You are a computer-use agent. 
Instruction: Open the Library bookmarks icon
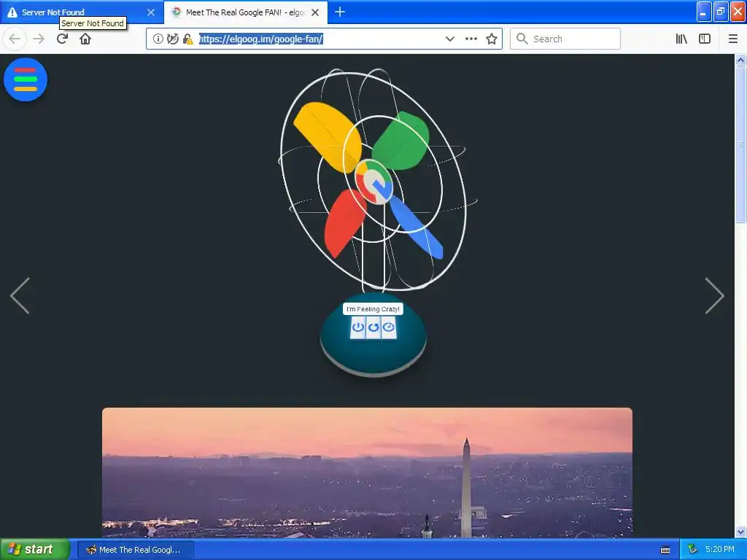(x=681, y=39)
